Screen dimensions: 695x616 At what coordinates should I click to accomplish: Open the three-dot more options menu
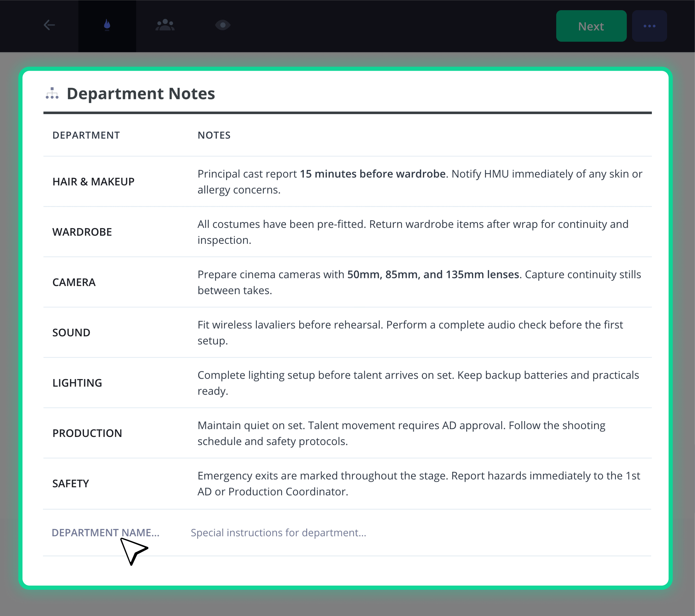pyautogui.click(x=649, y=26)
